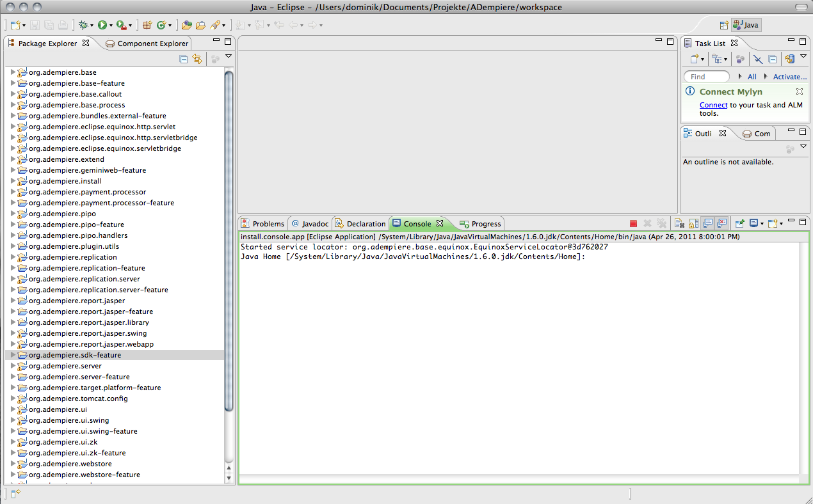Click the Task List Collapse All icon
This screenshot has width=813, height=504.
coord(773,59)
